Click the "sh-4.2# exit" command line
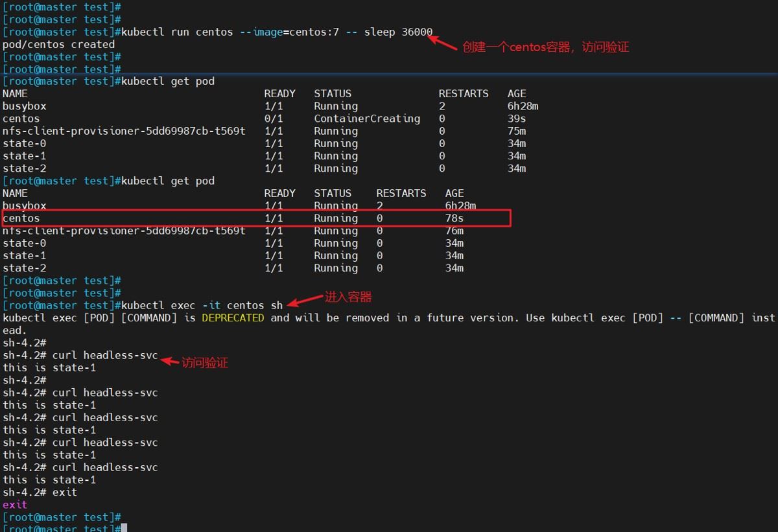 (40, 492)
